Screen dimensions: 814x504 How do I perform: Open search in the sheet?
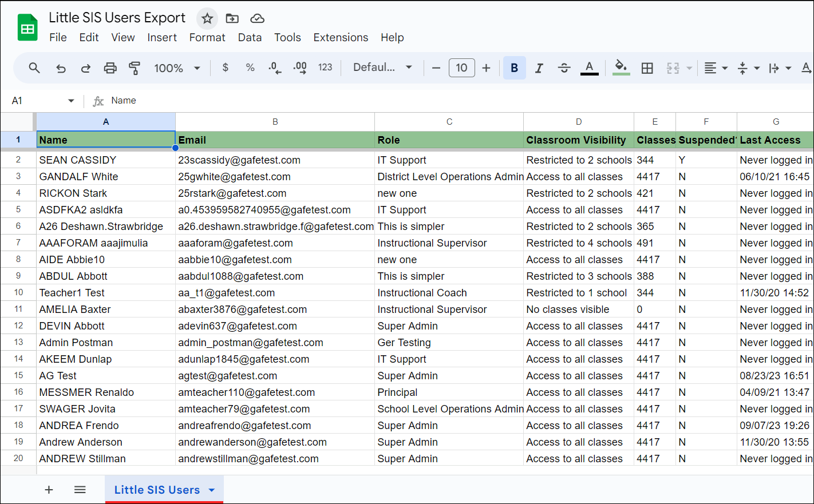[x=34, y=68]
